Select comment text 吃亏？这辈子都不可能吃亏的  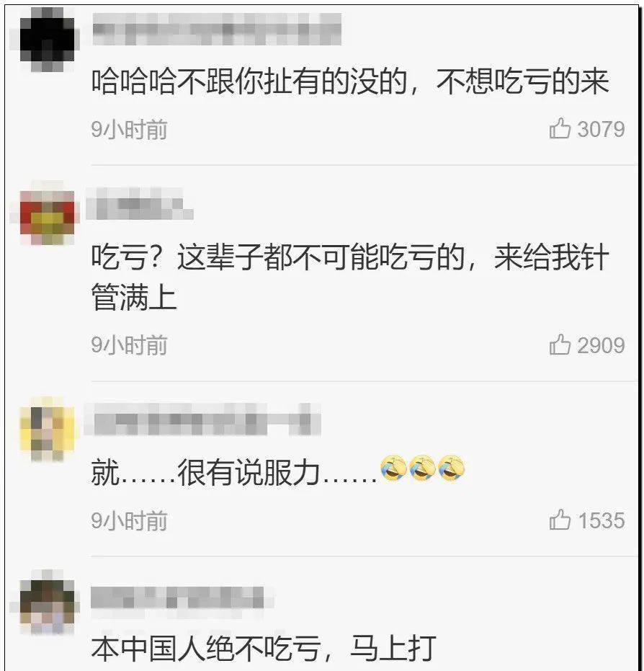click(x=350, y=277)
